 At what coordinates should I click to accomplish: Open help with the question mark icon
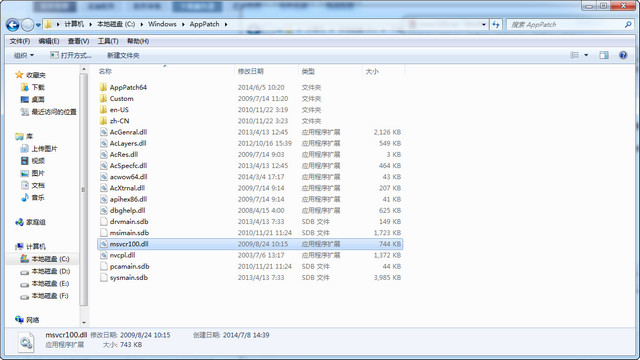coord(623,55)
